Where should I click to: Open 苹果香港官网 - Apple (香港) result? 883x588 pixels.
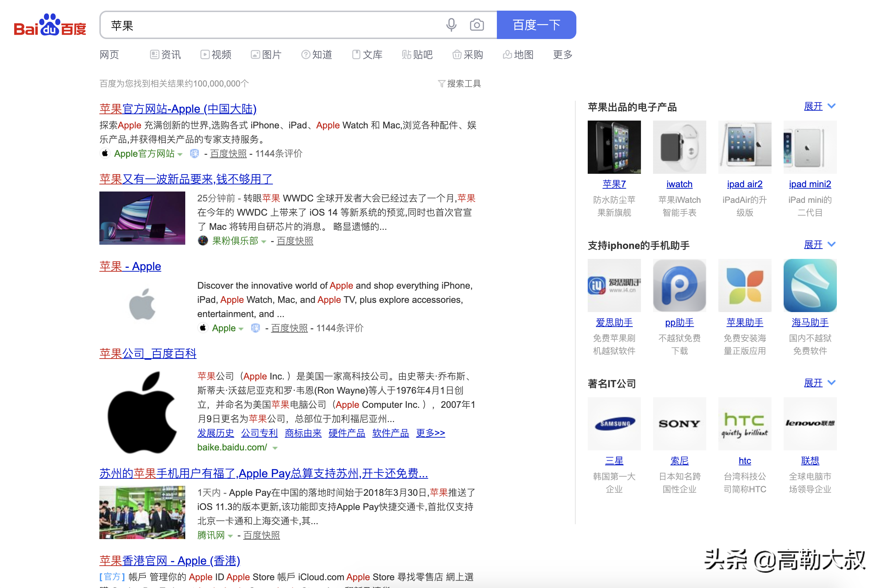(x=170, y=561)
